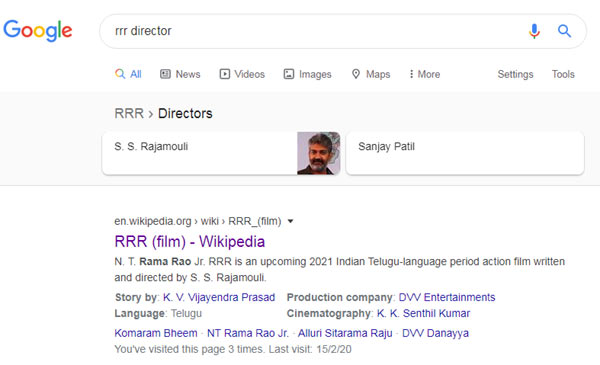Click the News tab newspaper icon
The height and width of the screenshot is (365, 600).
pyautogui.click(x=165, y=74)
